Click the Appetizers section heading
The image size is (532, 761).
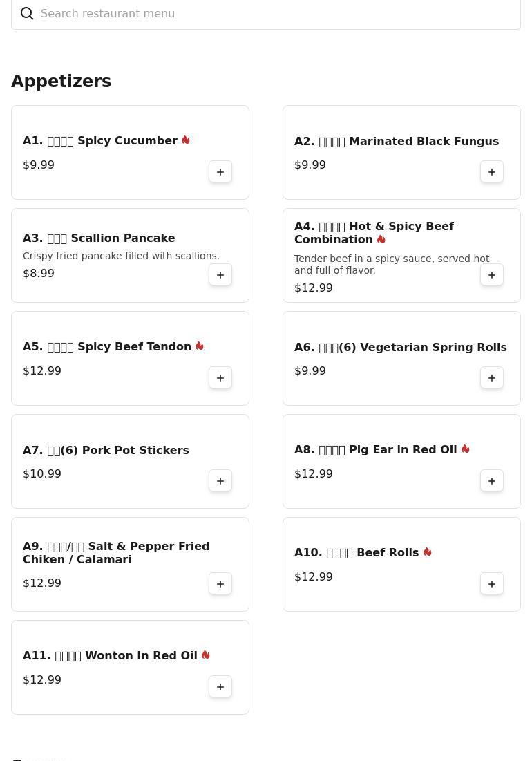click(x=61, y=82)
